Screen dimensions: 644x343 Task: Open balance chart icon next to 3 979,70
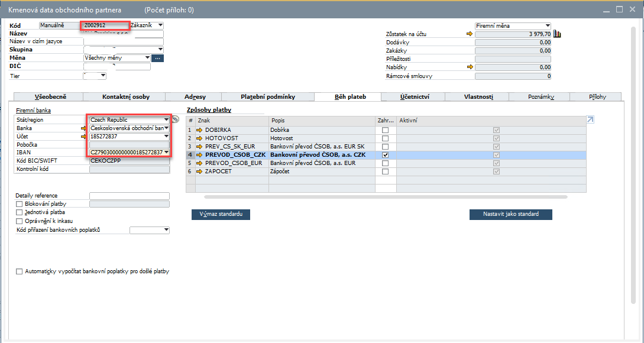coord(557,34)
